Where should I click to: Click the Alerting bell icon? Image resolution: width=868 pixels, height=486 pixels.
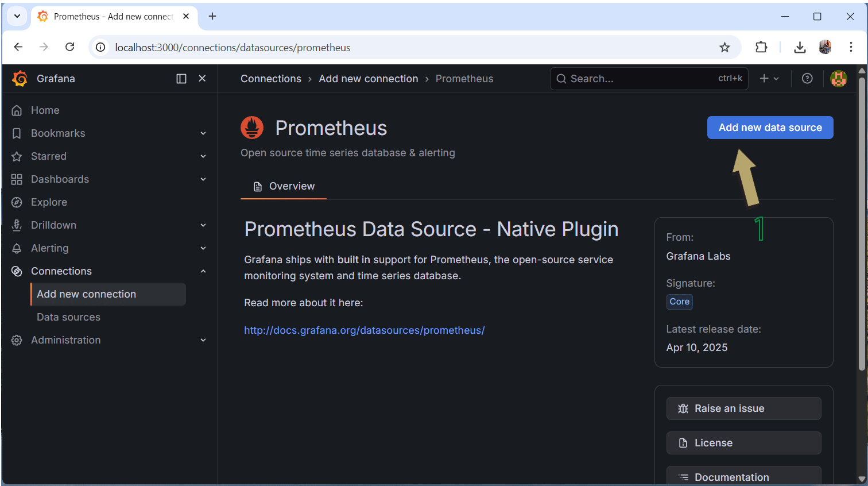(17, 248)
